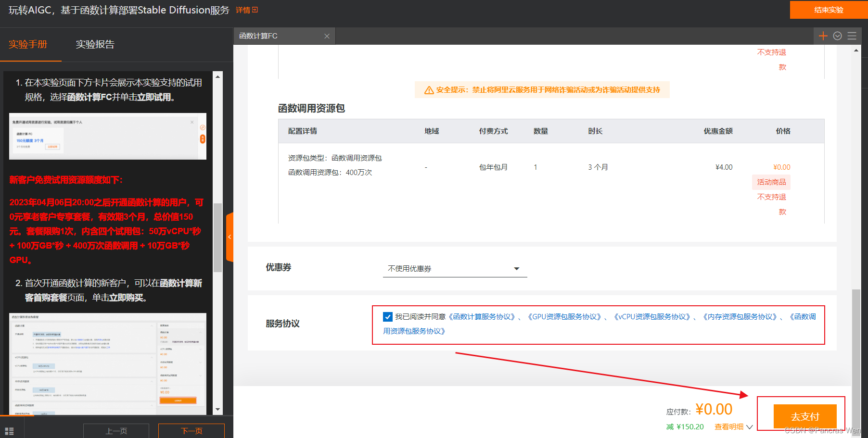The width and height of the screenshot is (868, 438).
Task: Click the 配置详情 column header
Action: click(x=302, y=131)
